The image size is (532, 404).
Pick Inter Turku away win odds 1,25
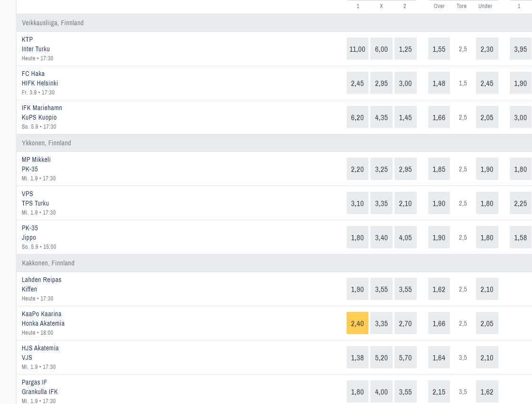[x=405, y=49]
